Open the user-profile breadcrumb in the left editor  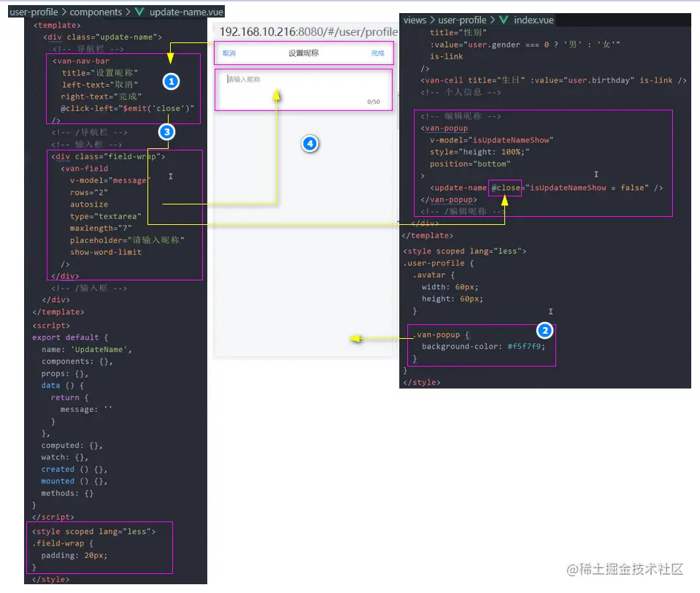pyautogui.click(x=34, y=12)
